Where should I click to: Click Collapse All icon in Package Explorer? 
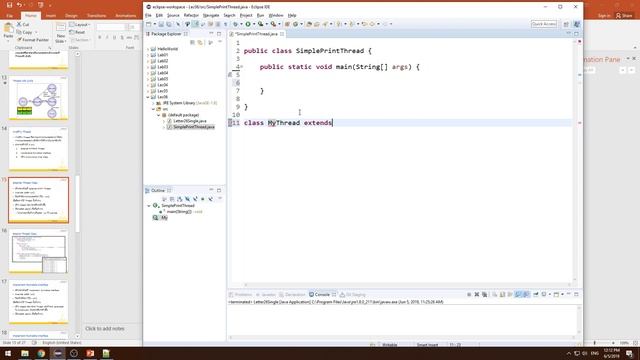(192, 42)
